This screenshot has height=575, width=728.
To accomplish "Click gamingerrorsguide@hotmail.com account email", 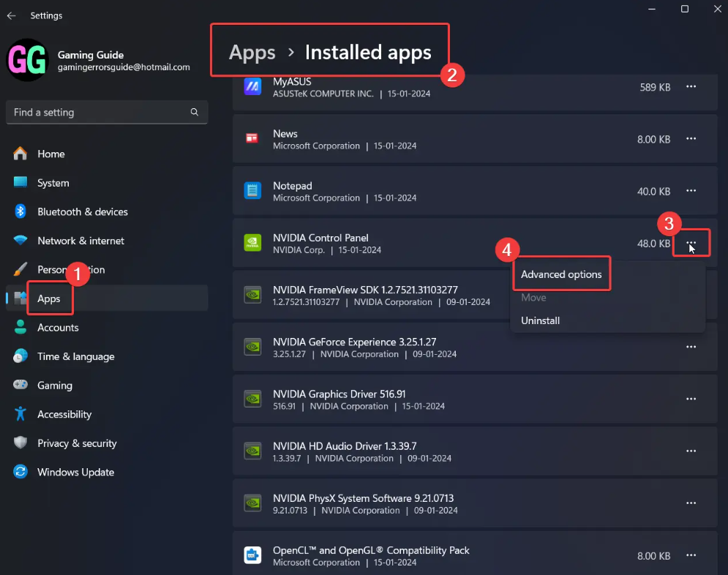I will tap(124, 67).
